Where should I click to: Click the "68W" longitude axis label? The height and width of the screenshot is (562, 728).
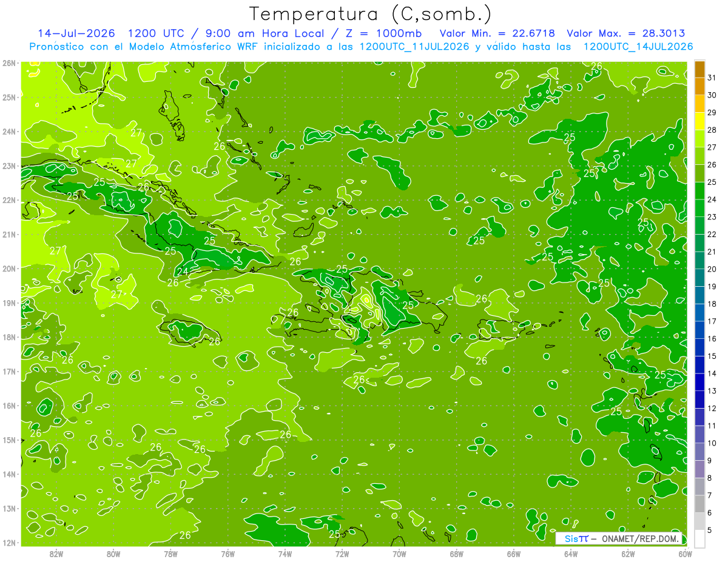coord(457,554)
